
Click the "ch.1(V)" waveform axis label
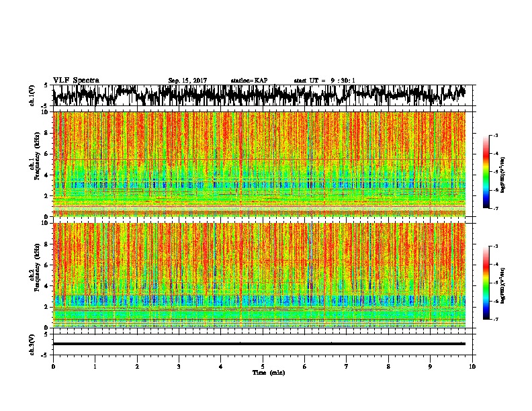[x=32, y=95]
